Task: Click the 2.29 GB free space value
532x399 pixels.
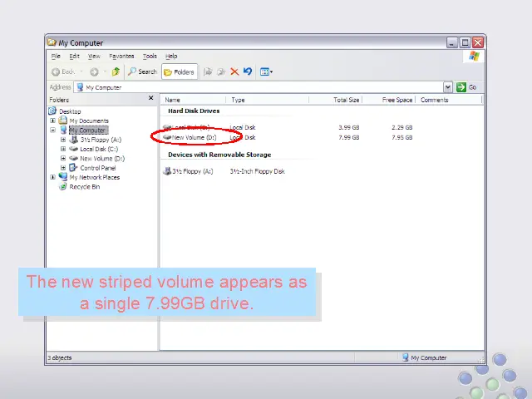Action: click(402, 127)
